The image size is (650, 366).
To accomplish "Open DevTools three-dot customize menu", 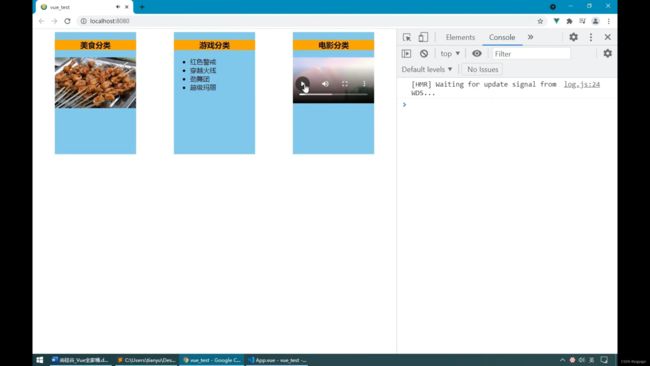I will pos(591,37).
